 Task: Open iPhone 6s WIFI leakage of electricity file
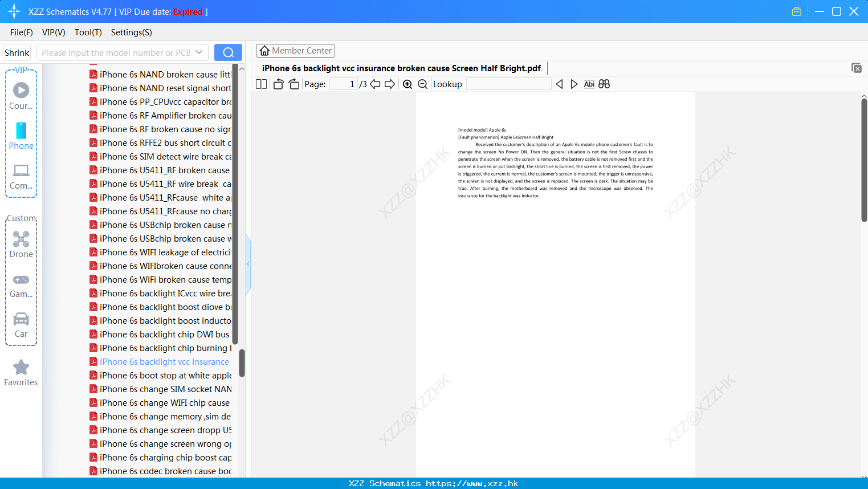[160, 252]
